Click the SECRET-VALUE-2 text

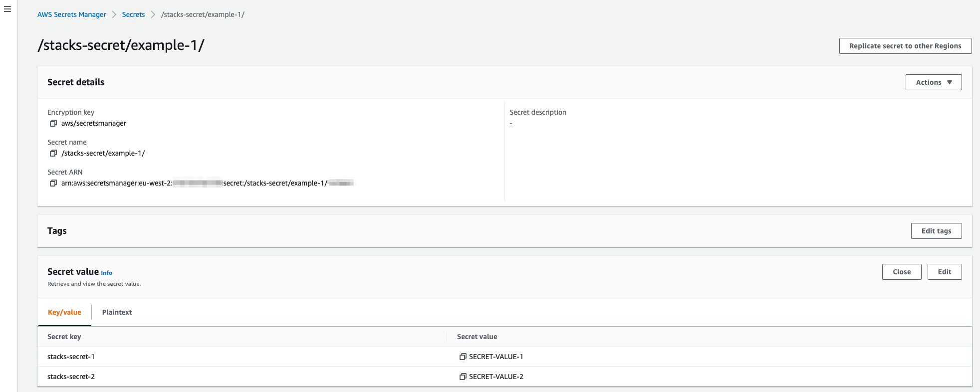click(x=496, y=377)
